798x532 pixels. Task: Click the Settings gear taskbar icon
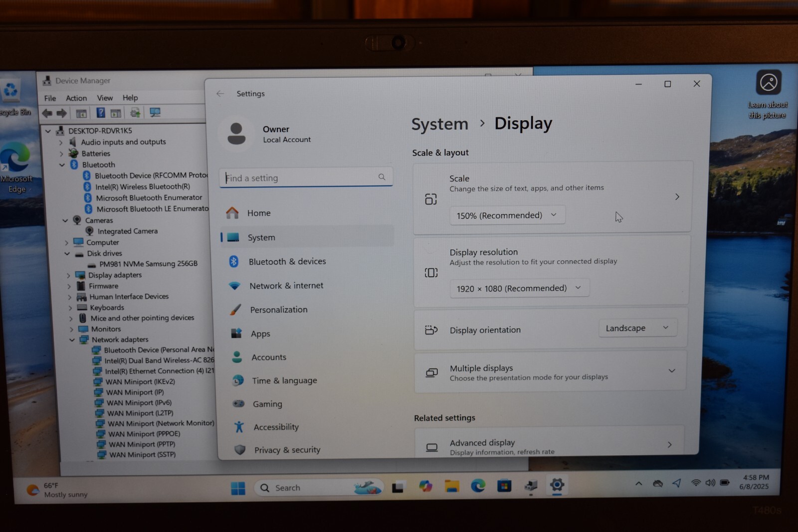point(557,485)
